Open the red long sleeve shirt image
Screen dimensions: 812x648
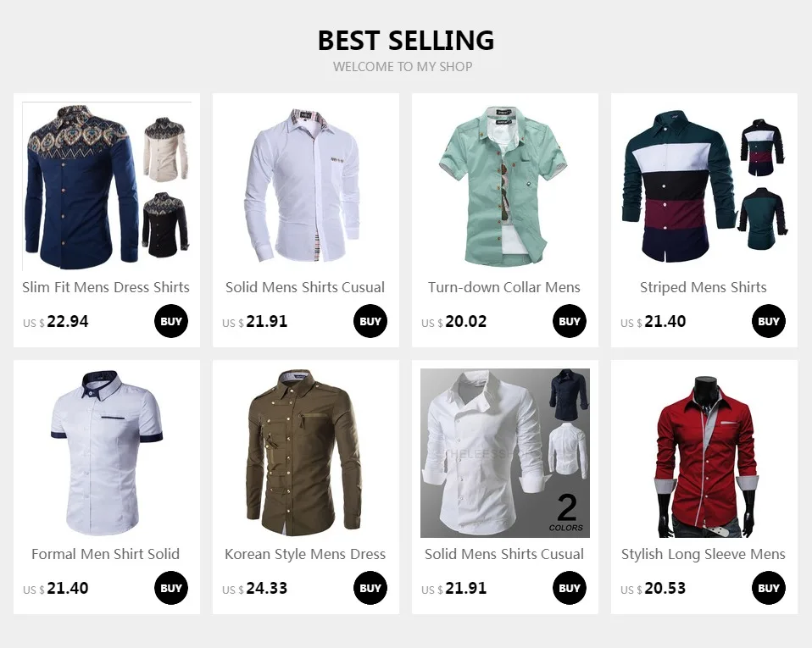click(704, 453)
